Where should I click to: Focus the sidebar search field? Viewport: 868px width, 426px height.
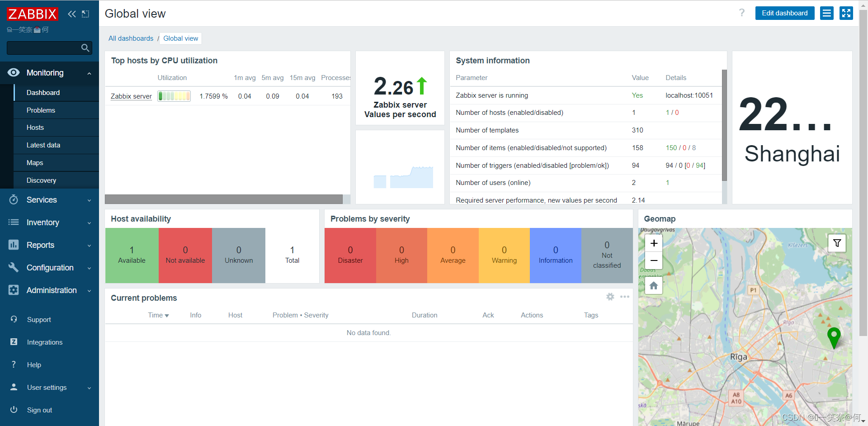coord(49,48)
